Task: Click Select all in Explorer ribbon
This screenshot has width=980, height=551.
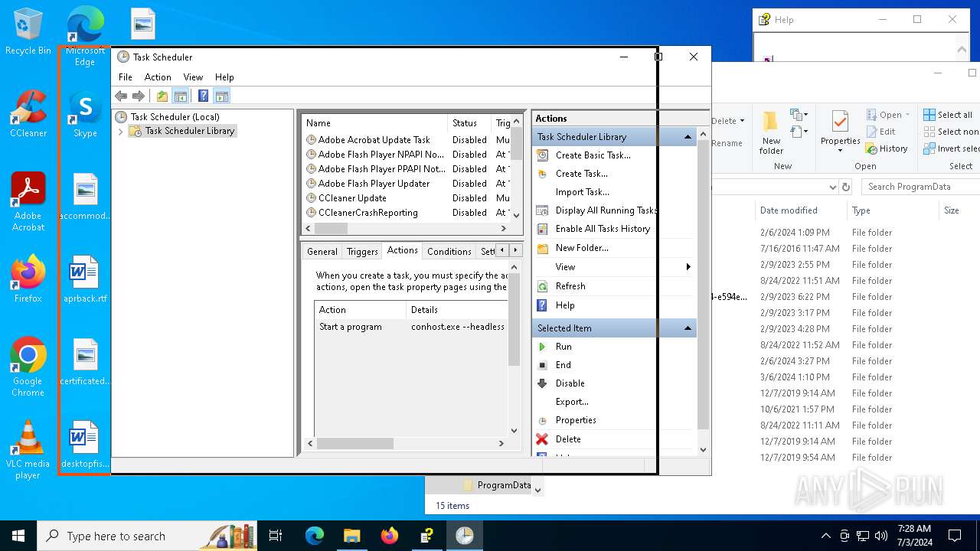Action: (x=947, y=115)
